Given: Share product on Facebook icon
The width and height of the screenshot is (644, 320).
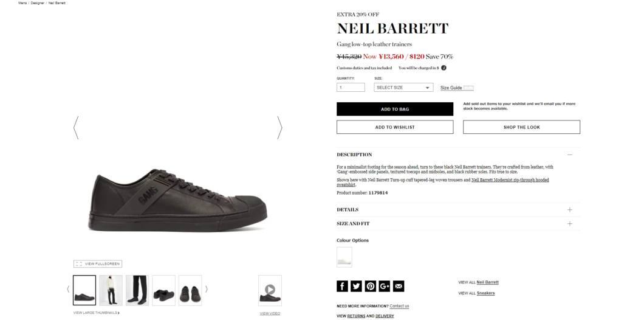Looking at the screenshot, I should pyautogui.click(x=342, y=287).
